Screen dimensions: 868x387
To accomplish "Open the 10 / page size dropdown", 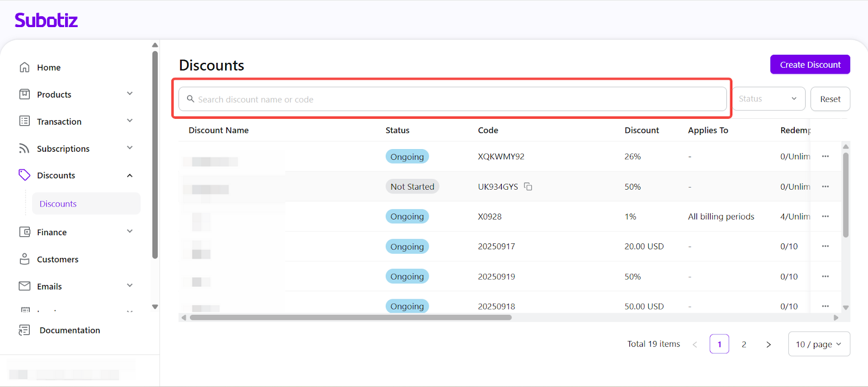I will pyautogui.click(x=819, y=344).
